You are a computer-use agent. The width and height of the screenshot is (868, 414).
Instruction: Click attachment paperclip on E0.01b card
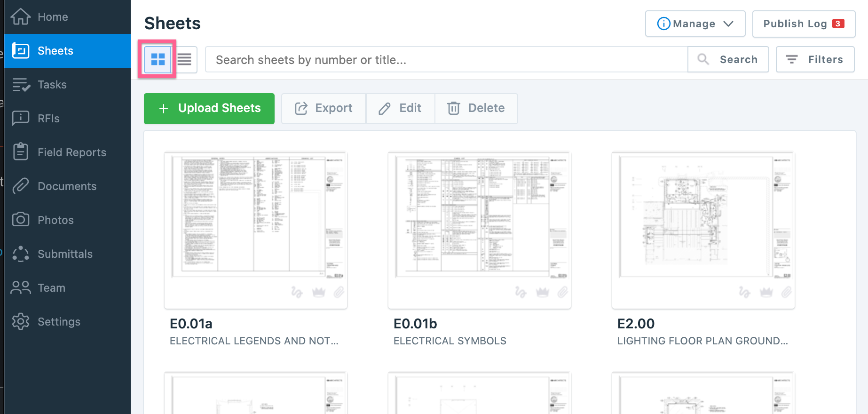point(563,292)
